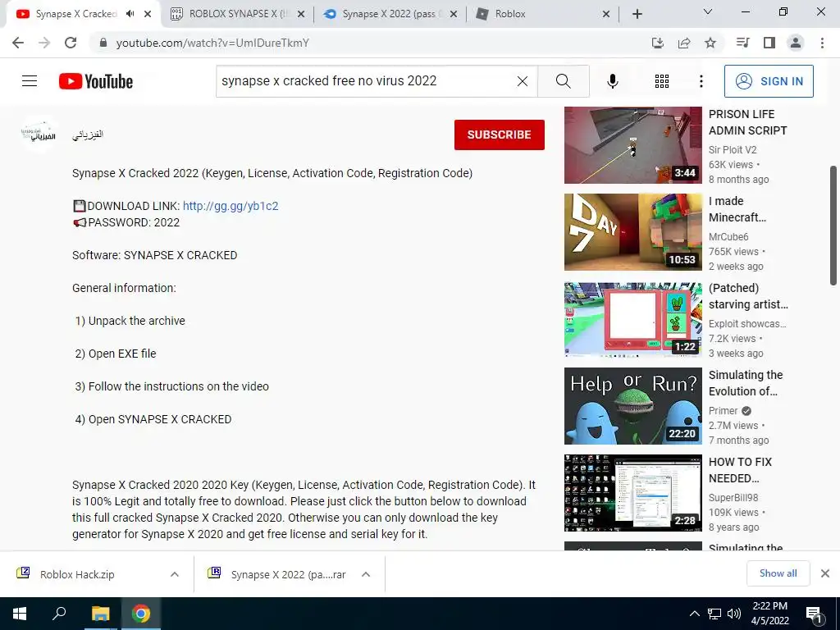The height and width of the screenshot is (630, 840).
Task: Open a new browser tab
Action: (637, 14)
